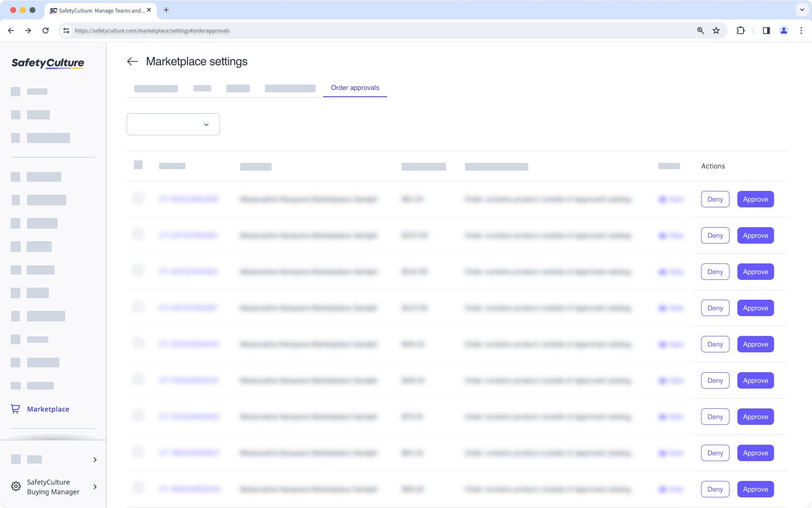Screen dimensions: 812x508
Task: Check the first order row checkbox
Action: 138,198
